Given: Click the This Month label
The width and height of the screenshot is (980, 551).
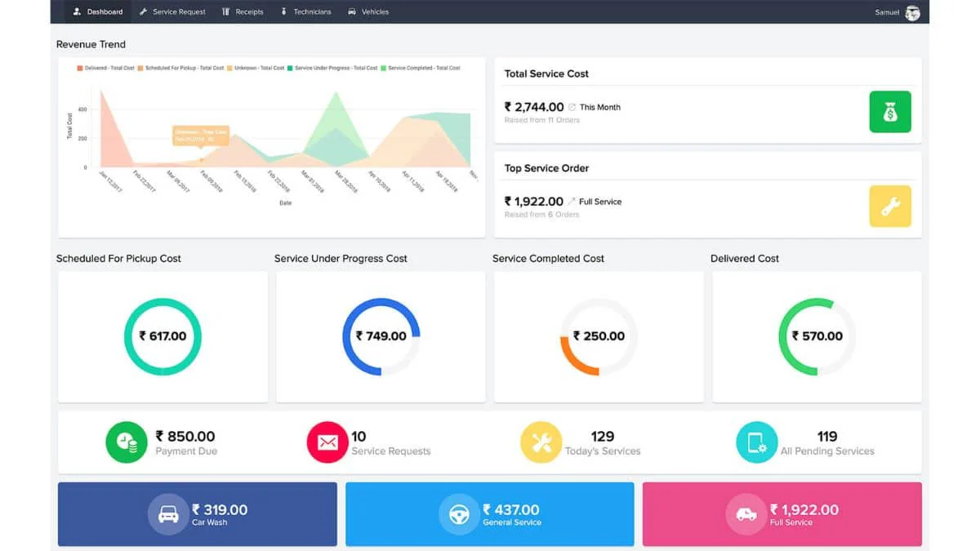Looking at the screenshot, I should coord(600,107).
